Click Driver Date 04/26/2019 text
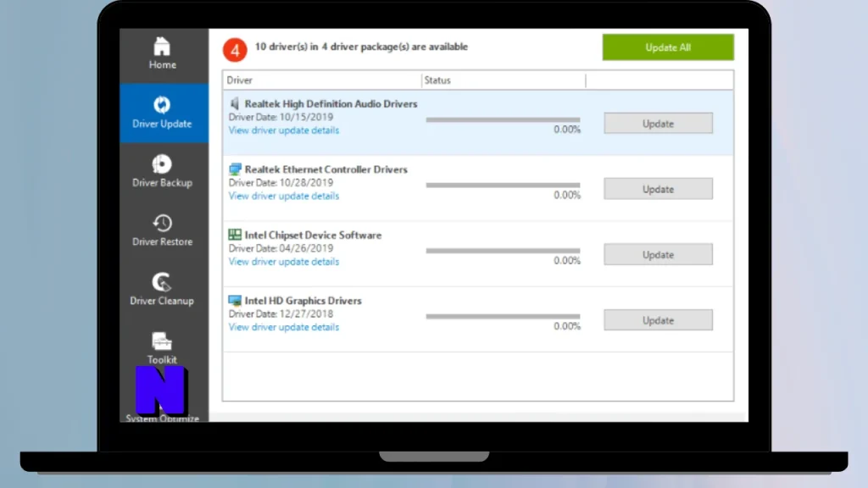 click(281, 248)
